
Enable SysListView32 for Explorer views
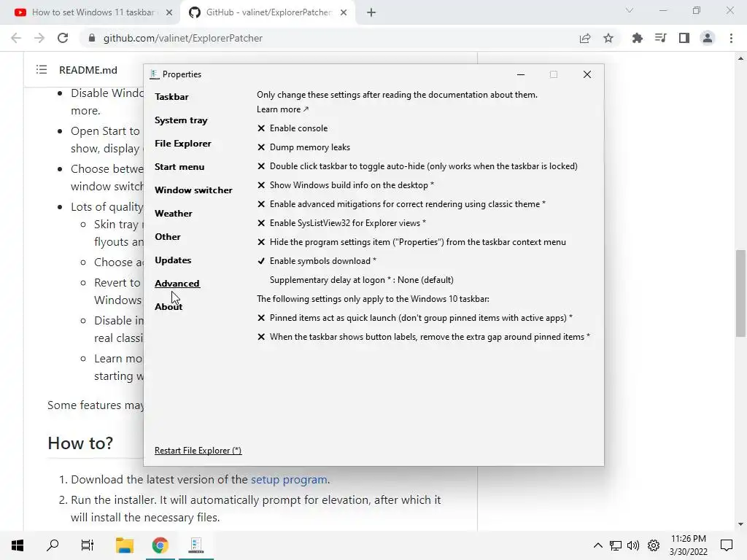pos(341,223)
